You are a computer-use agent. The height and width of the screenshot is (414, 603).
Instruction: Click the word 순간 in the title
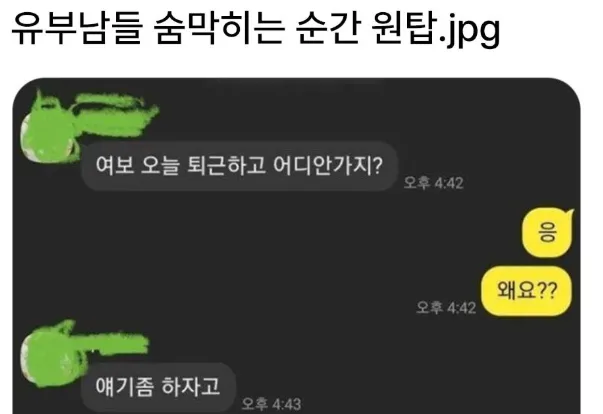tap(328, 29)
